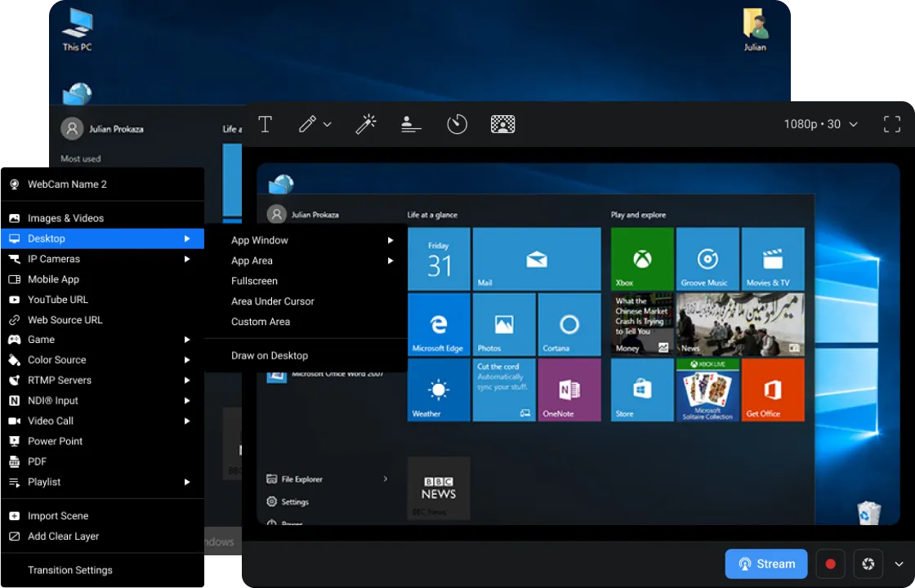915x588 pixels.
Task: Click the timer clock icon
Action: [x=457, y=124]
